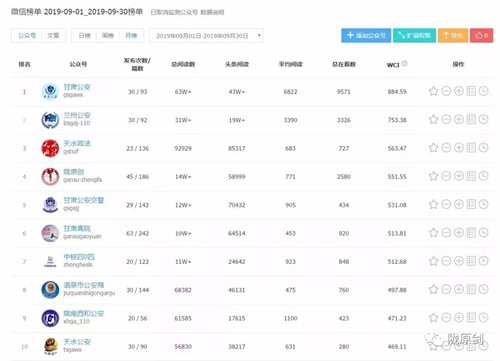Open the clock history icon for 甘肃公安
500x361 pixels.
(483, 91)
